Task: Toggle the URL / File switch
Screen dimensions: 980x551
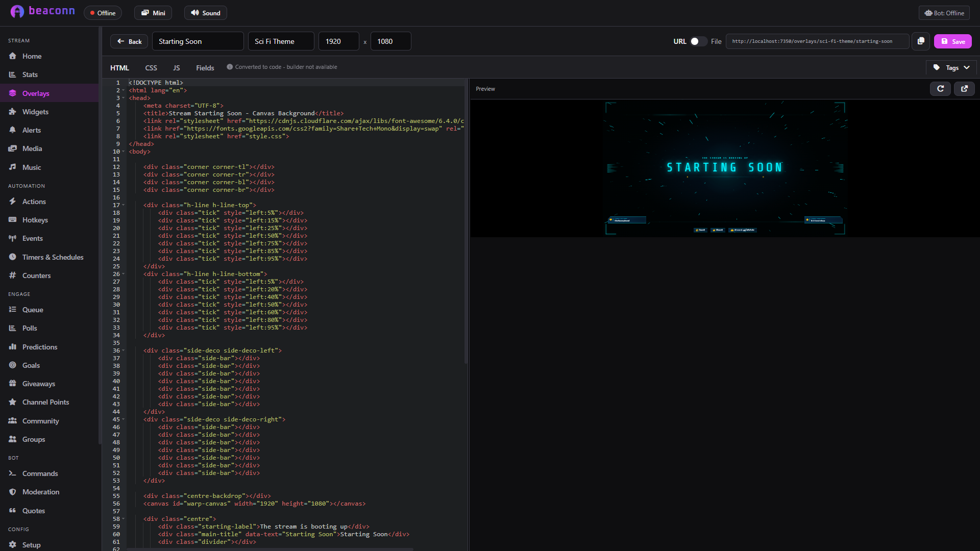Action: pyautogui.click(x=698, y=41)
